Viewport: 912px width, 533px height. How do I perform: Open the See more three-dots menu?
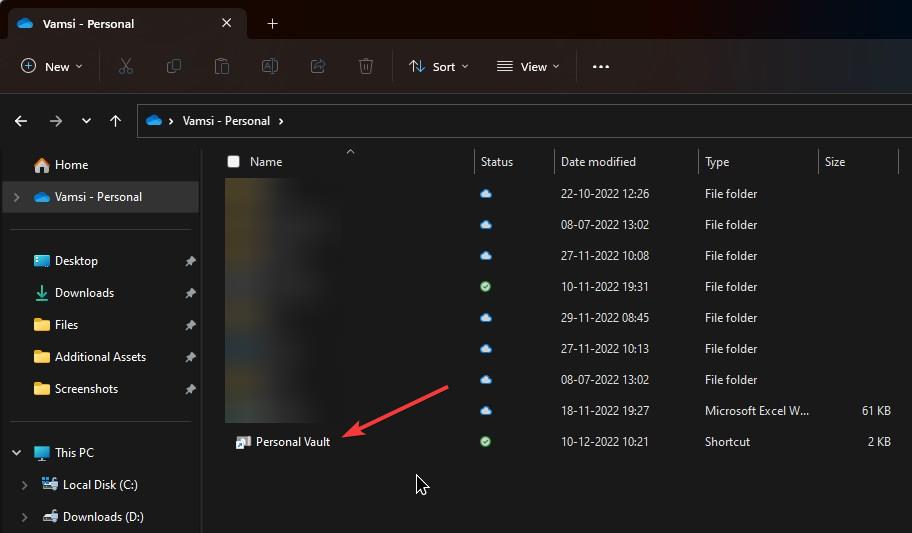point(601,67)
